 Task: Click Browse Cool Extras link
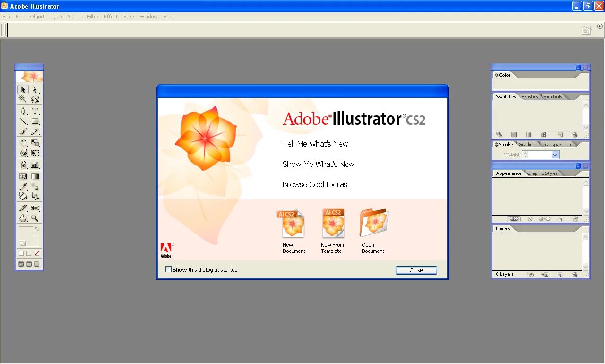tap(315, 184)
